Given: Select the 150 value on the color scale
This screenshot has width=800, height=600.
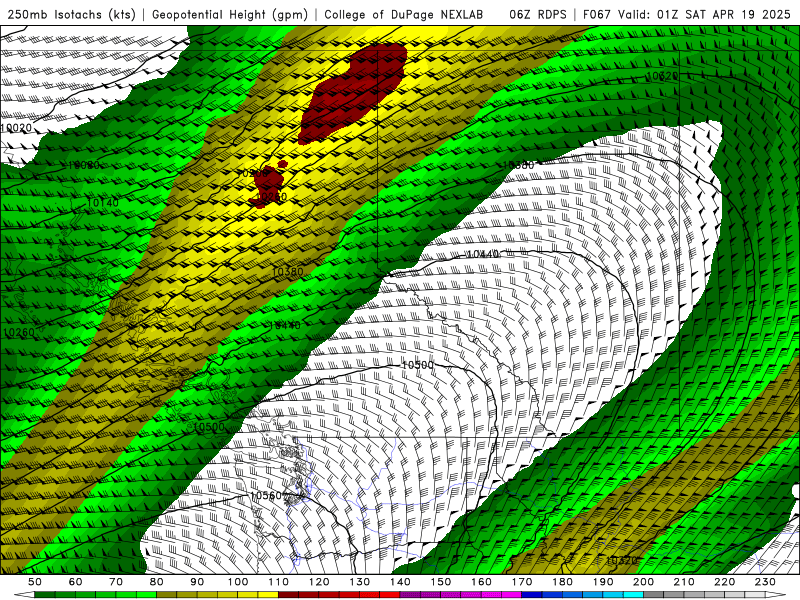Looking at the screenshot, I should (441, 582).
